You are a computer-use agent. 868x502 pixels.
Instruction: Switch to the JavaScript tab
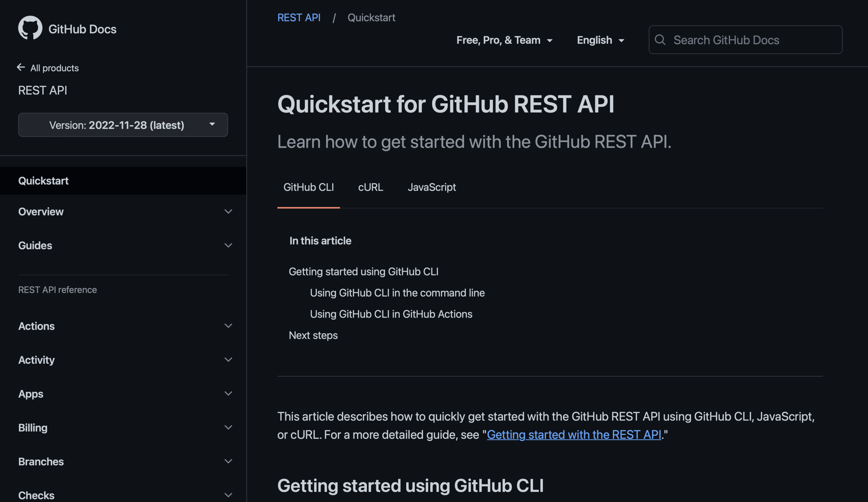tap(431, 187)
